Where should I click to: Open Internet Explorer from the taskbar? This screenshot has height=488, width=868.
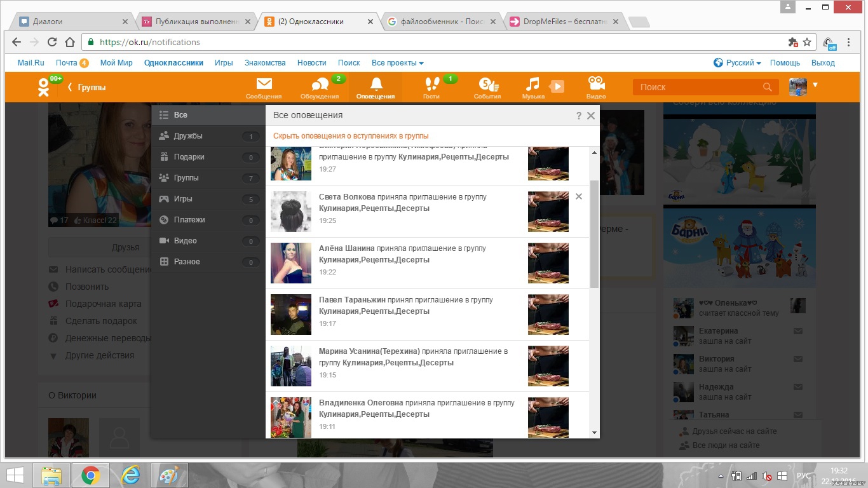click(130, 475)
